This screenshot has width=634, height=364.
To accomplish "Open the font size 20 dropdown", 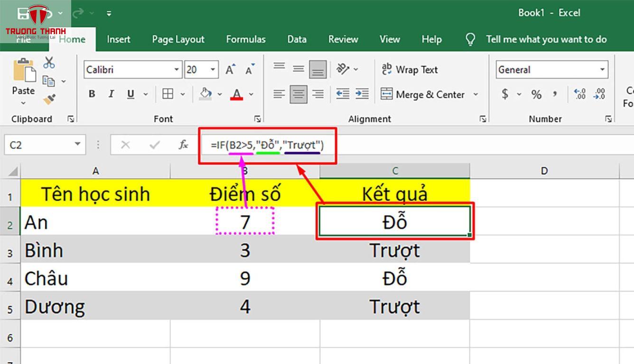I will (x=213, y=70).
